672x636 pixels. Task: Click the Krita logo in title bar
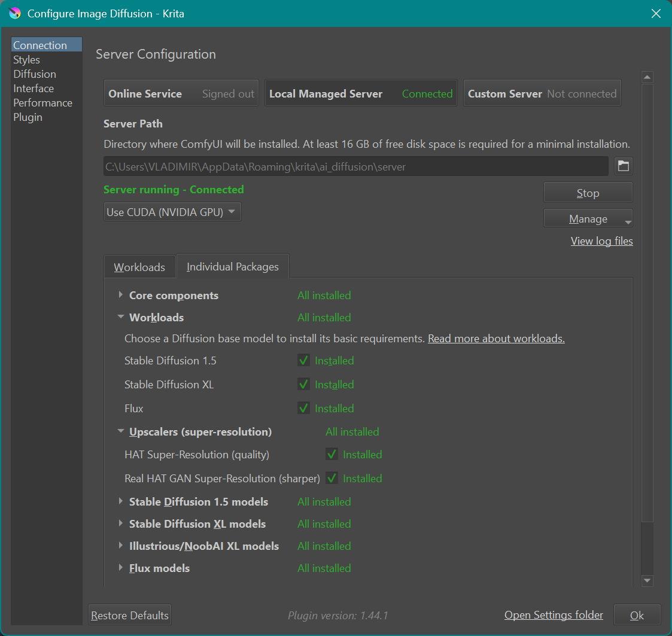click(x=15, y=13)
